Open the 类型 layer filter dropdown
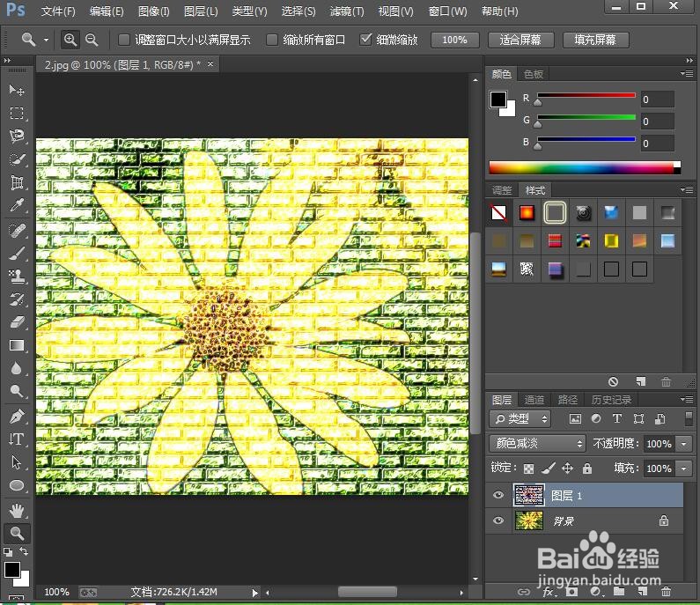Screen dimensions: 700x605 [x=520, y=419]
